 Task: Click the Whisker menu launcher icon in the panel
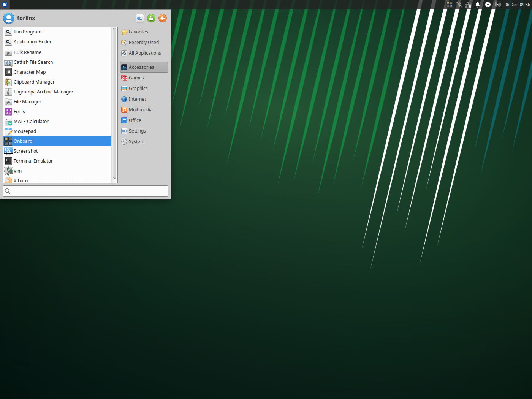[x=5, y=5]
